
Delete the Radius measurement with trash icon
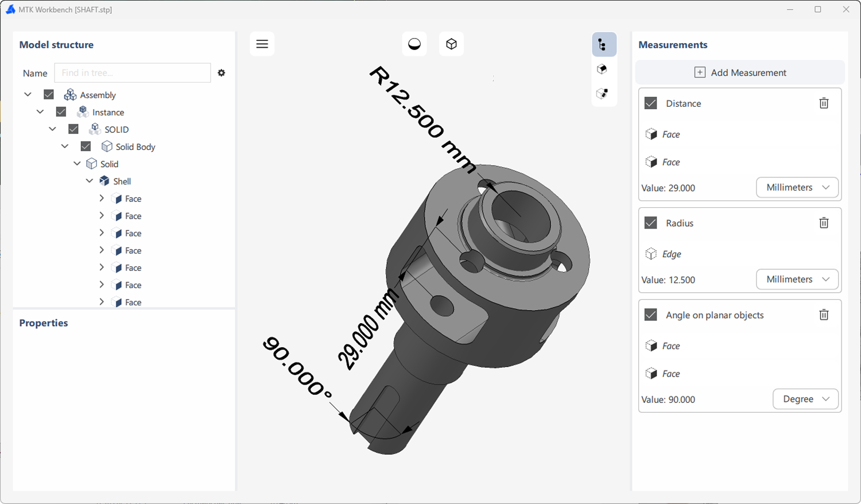pos(824,223)
